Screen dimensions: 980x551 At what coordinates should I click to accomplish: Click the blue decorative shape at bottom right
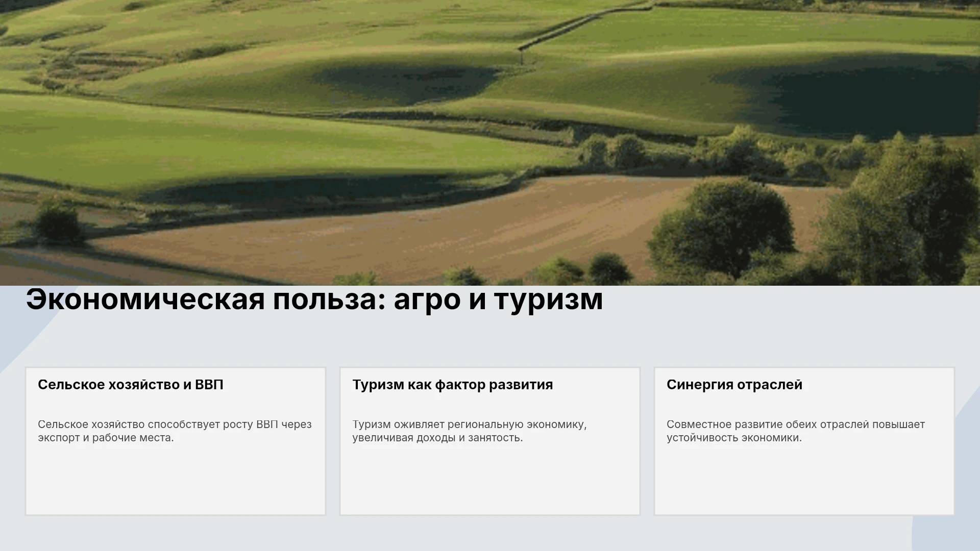(947, 533)
